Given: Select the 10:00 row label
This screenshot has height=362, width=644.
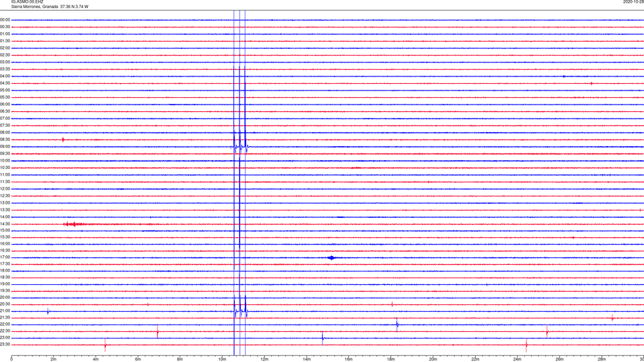Looking at the screenshot, I should point(5,160).
